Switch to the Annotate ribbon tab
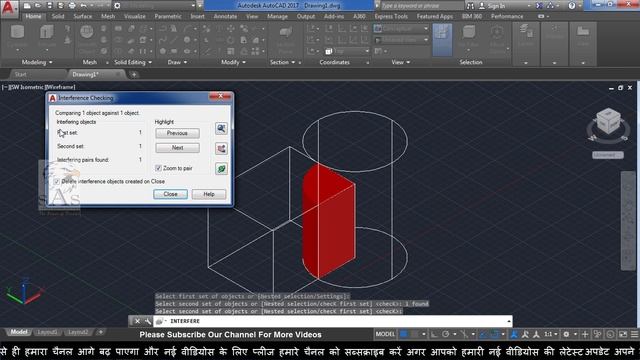 pos(225,16)
